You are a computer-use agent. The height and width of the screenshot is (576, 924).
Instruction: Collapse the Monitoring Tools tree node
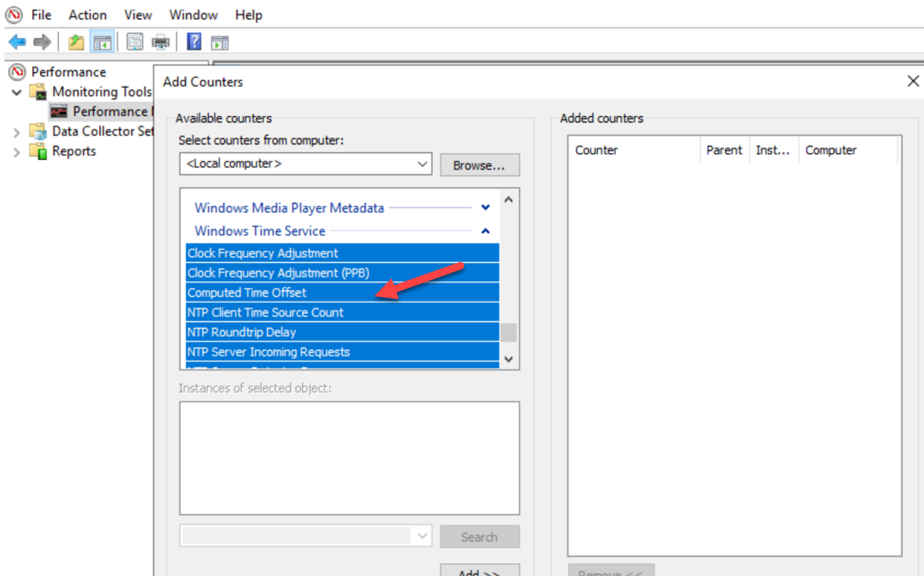17,92
